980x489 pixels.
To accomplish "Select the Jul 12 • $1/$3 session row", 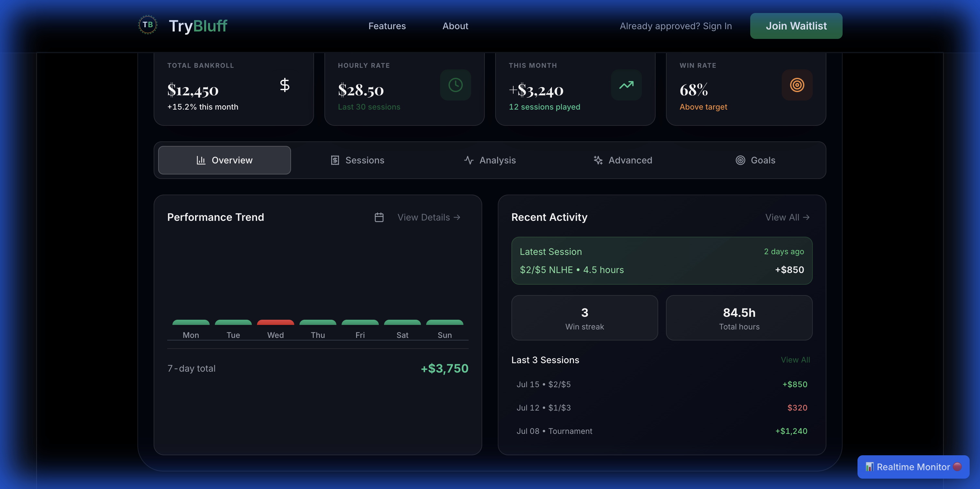I will point(662,408).
